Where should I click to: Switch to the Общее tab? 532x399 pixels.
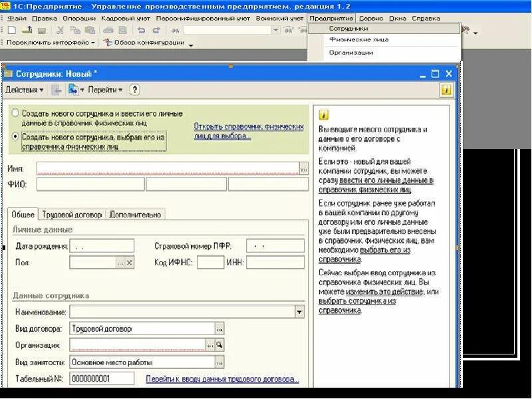point(23,215)
